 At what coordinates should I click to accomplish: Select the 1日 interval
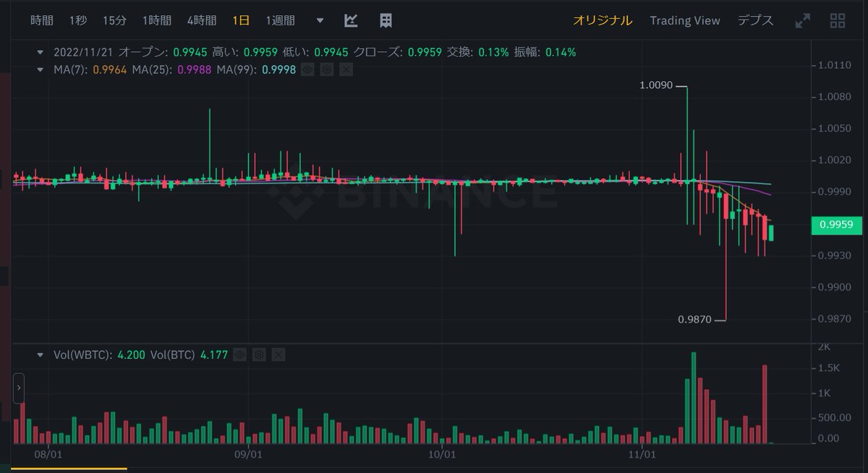241,20
